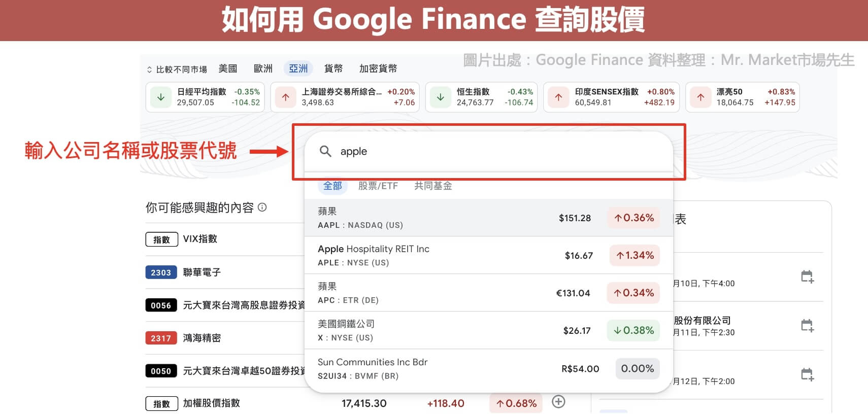Open 加權股價指數 index row
The height and width of the screenshot is (417, 868).
[355, 403]
